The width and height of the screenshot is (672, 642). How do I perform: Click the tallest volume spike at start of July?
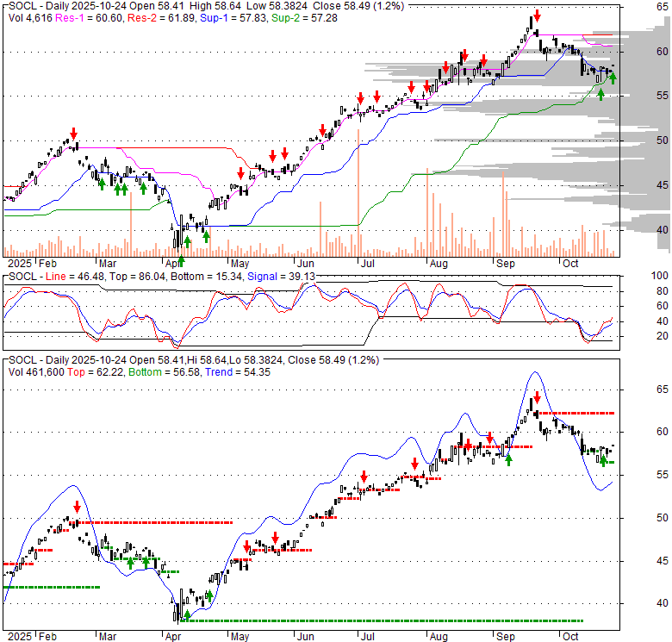click(358, 192)
